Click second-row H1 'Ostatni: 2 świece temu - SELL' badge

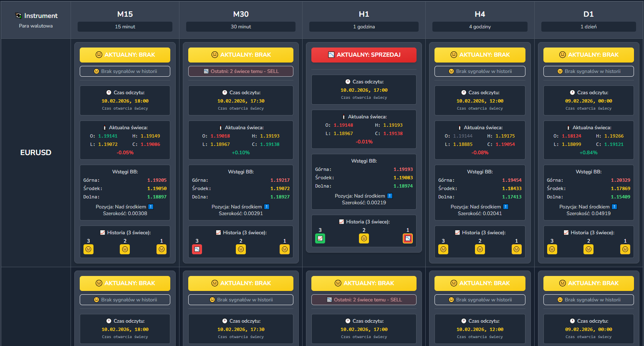364,300
